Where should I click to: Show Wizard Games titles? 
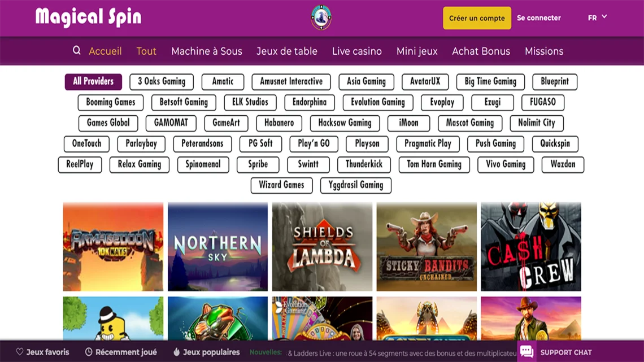coord(281,185)
